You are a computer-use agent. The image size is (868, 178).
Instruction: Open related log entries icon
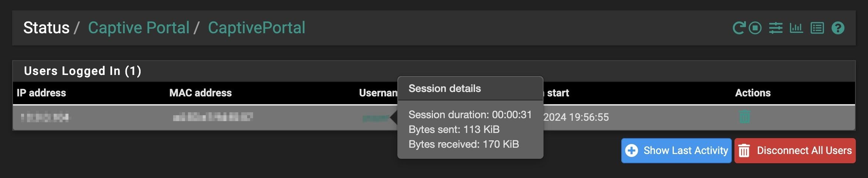click(817, 28)
